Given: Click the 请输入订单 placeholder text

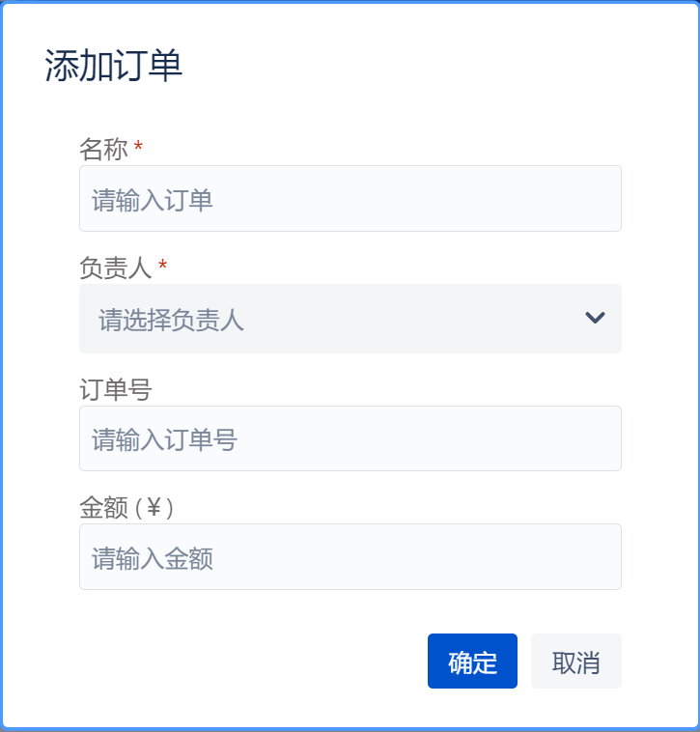Looking at the screenshot, I should tap(153, 200).
